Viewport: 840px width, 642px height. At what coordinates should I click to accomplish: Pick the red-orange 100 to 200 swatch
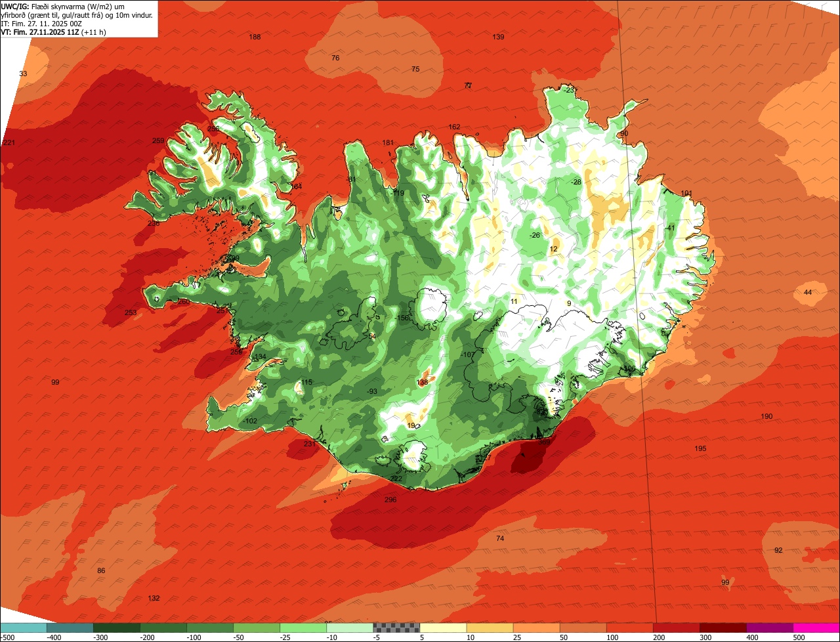click(x=630, y=628)
